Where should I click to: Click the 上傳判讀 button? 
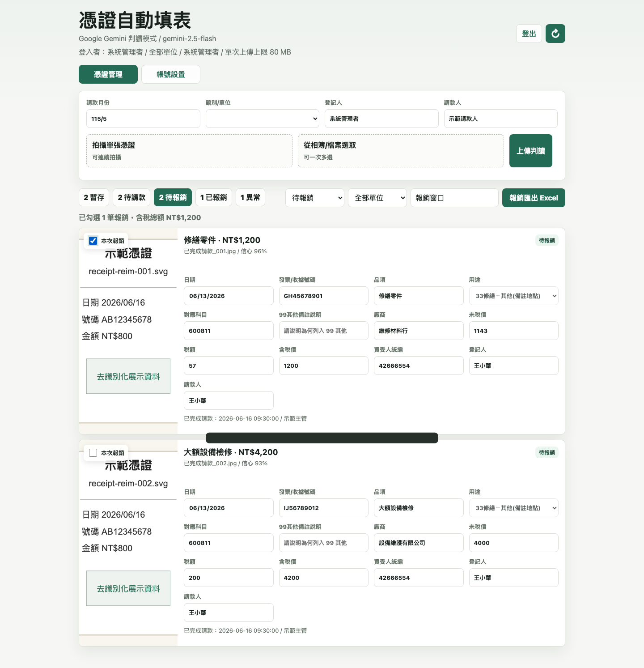(x=531, y=151)
